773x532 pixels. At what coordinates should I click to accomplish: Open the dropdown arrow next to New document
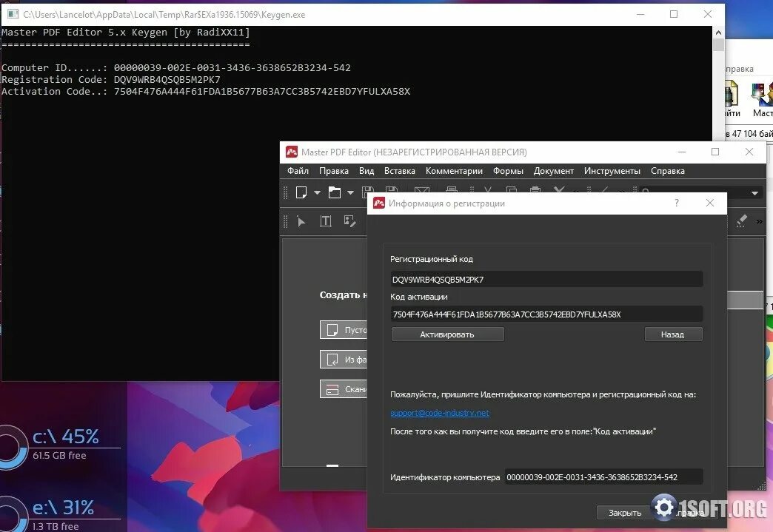[317, 192]
